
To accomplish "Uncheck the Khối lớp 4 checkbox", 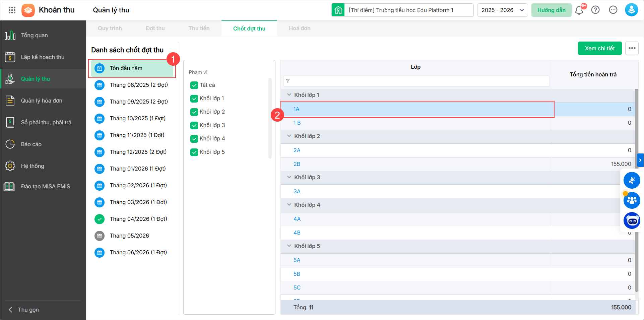I will tap(194, 139).
